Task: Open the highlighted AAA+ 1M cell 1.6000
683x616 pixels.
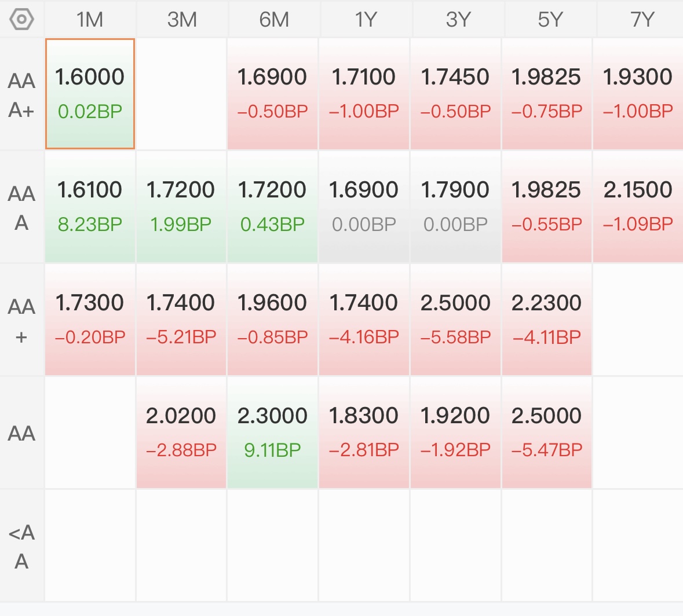Action: pyautogui.click(x=90, y=94)
